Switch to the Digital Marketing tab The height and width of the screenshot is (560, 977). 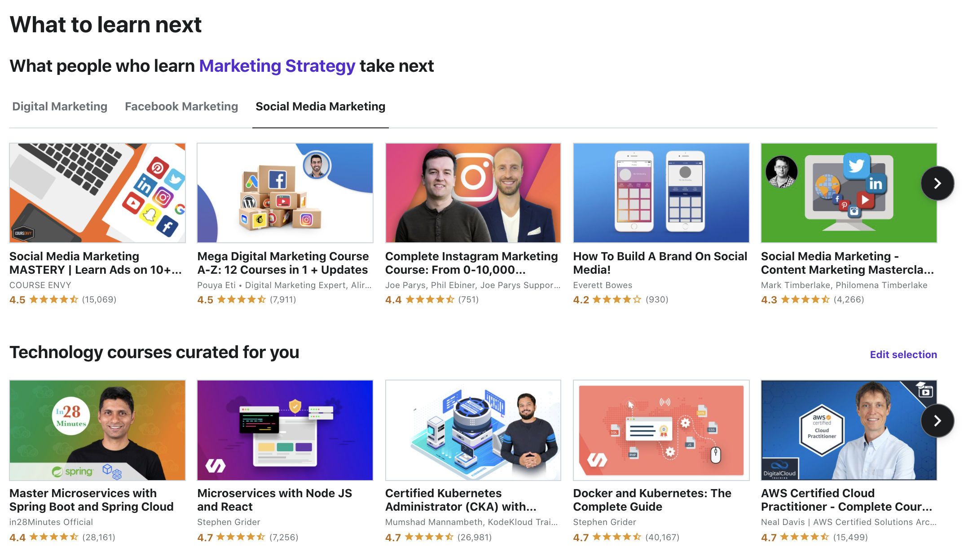(x=60, y=106)
